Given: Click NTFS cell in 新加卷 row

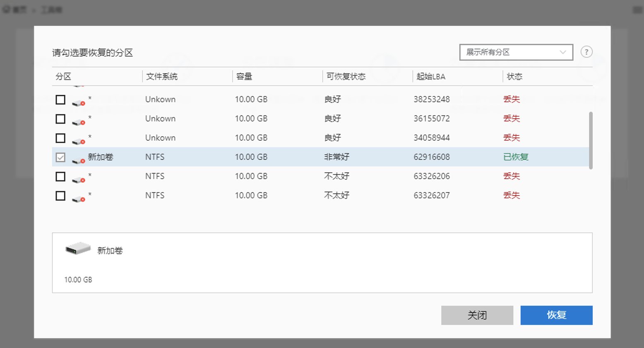Looking at the screenshot, I should tap(155, 157).
